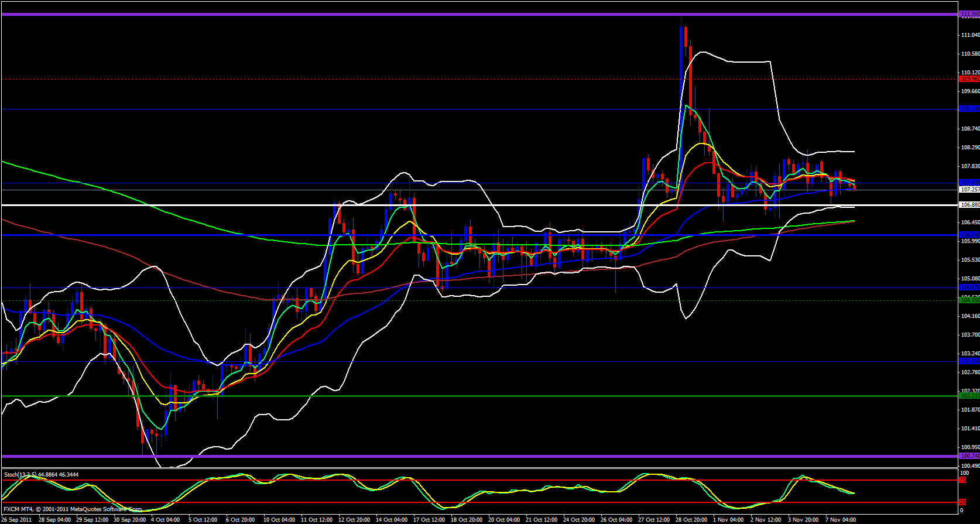
Task: Click the purple 111.560 price label
Action: (x=969, y=14)
